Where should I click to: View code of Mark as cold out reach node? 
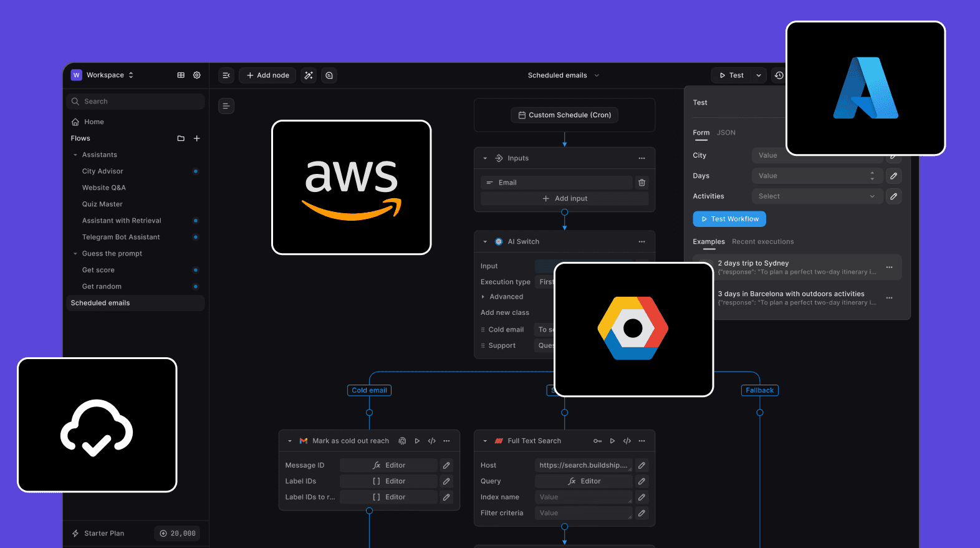tap(432, 441)
